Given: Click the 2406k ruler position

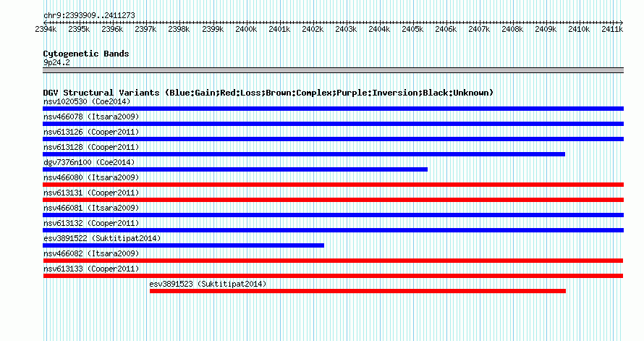Looking at the screenshot, I should pyautogui.click(x=446, y=29).
